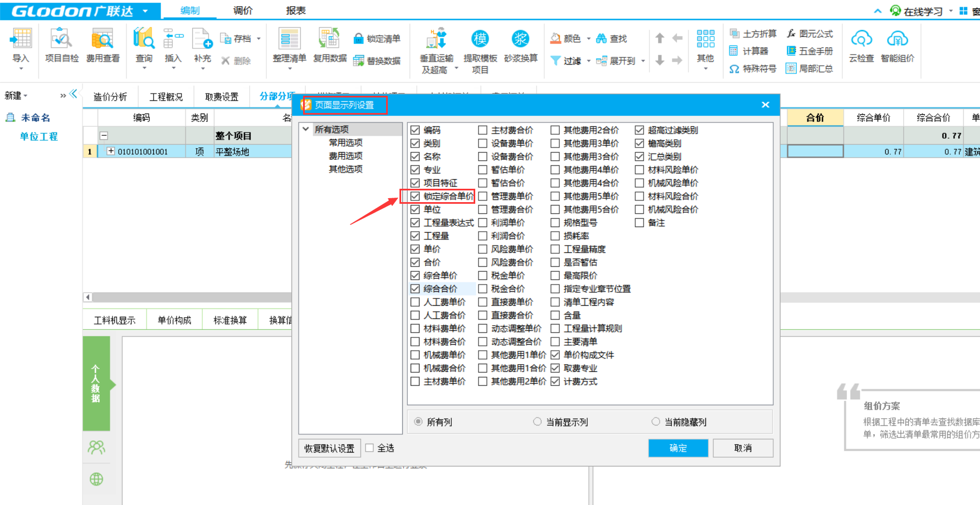The image size is (980, 505).
Task: Check the 备注 checkbox
Action: (639, 223)
